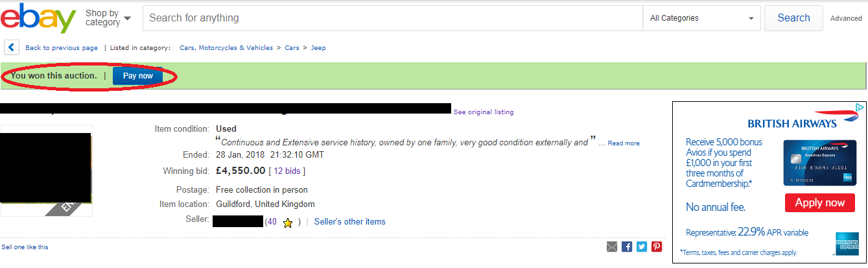Share listing by email envelope icon
868x268 pixels.
click(x=612, y=247)
